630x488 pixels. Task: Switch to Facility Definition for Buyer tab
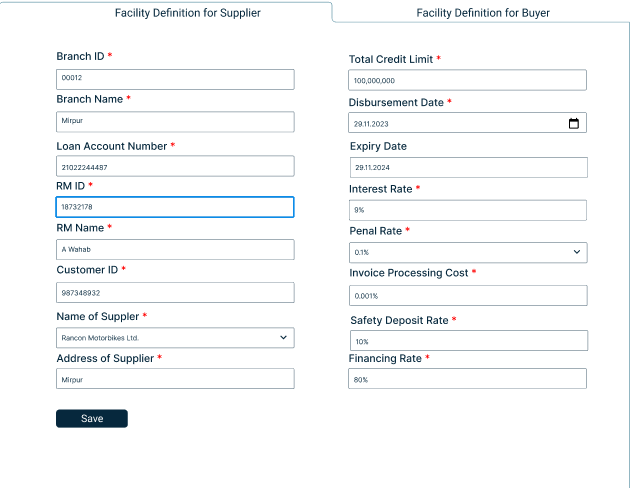coord(483,13)
